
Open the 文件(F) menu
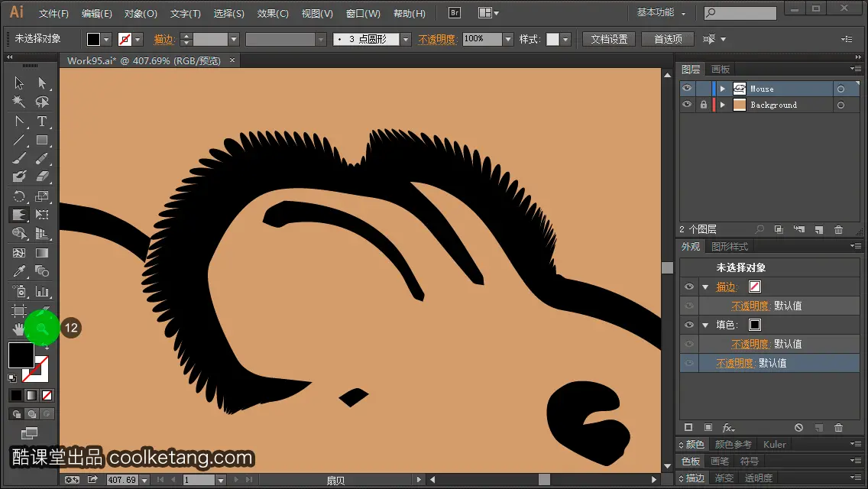pos(53,13)
